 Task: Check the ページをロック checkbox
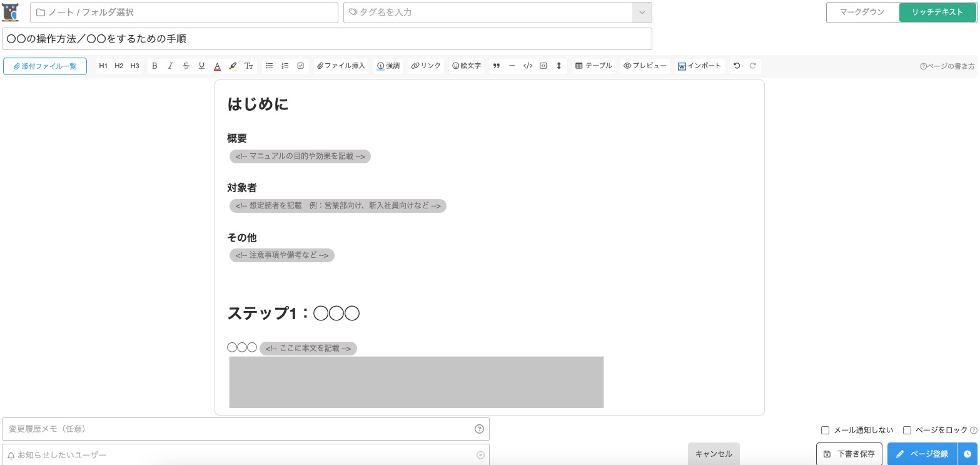pos(907,430)
